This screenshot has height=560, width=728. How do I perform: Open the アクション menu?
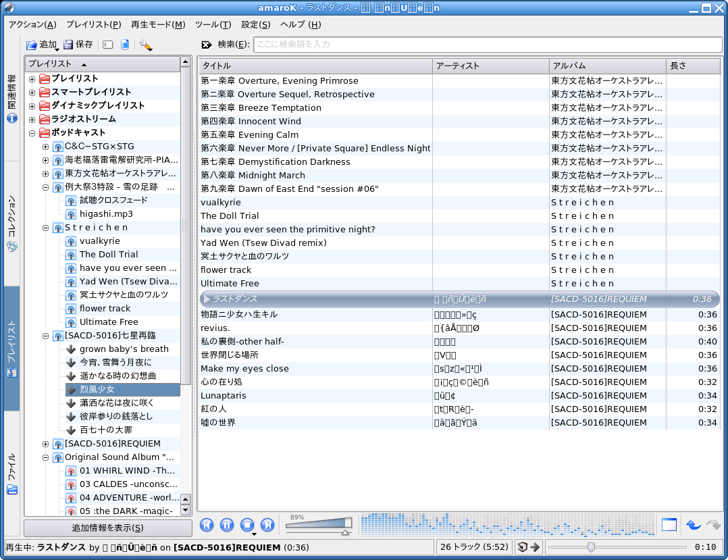point(32,24)
